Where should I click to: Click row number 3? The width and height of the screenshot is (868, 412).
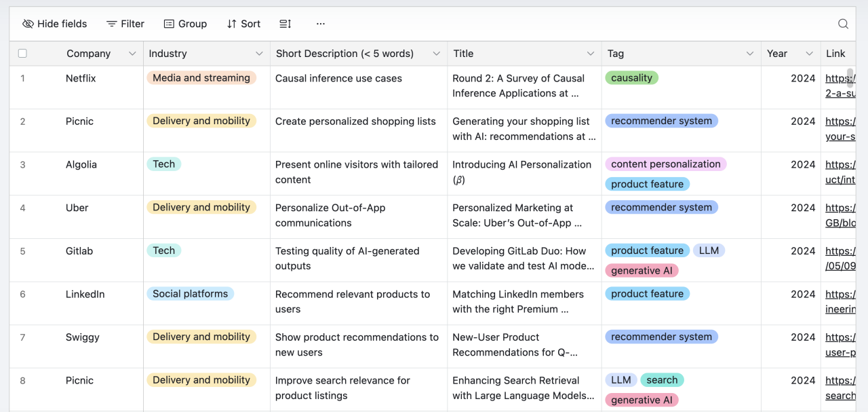(x=22, y=164)
